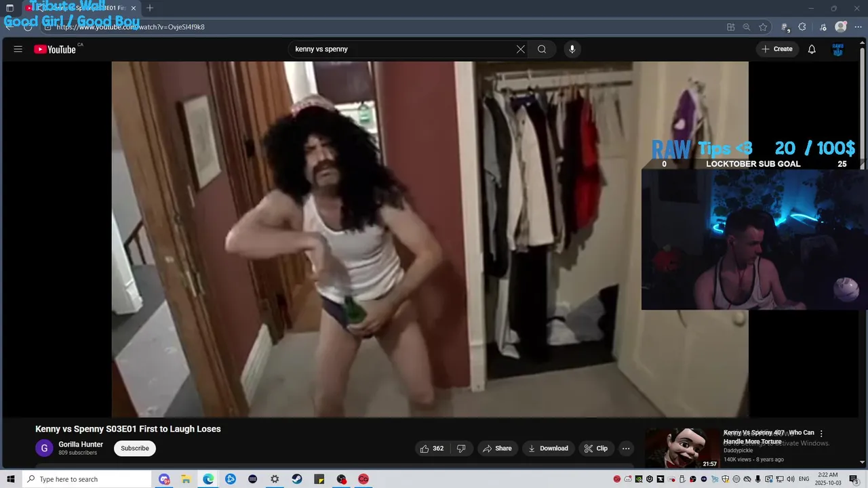Image resolution: width=868 pixels, height=488 pixels.
Task: Clear the search text with the X
Action: tap(521, 49)
